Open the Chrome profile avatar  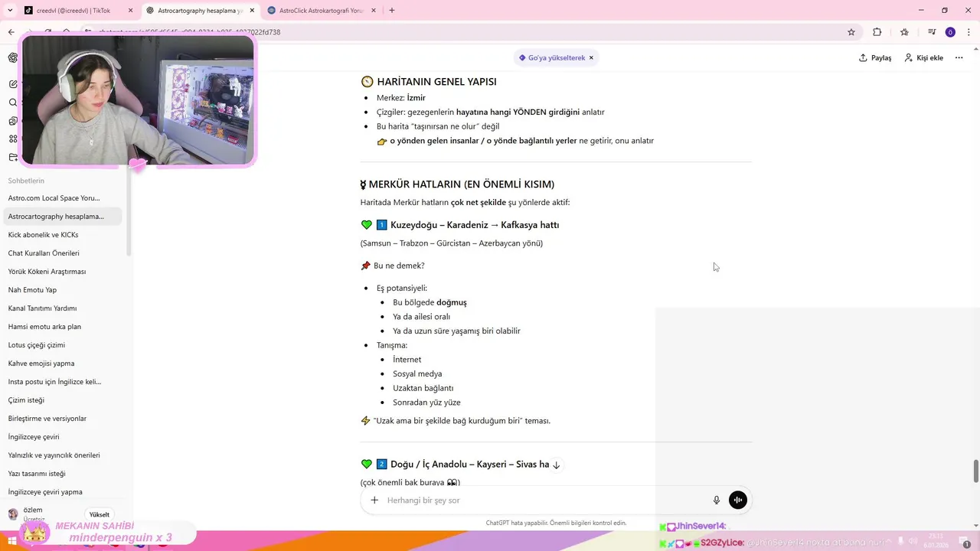[x=950, y=32]
